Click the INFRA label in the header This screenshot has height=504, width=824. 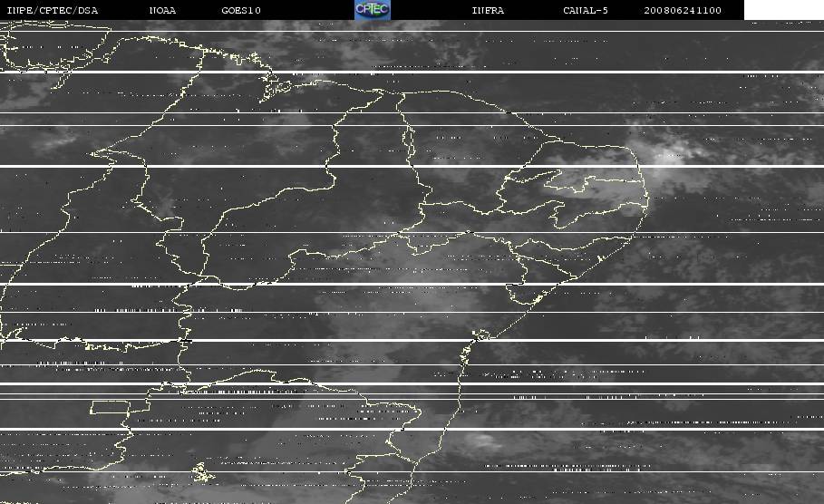tap(488, 11)
